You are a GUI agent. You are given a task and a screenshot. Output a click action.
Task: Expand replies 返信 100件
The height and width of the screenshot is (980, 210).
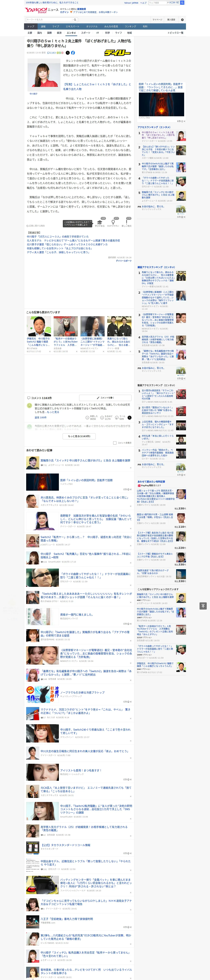[x=40, y=417]
